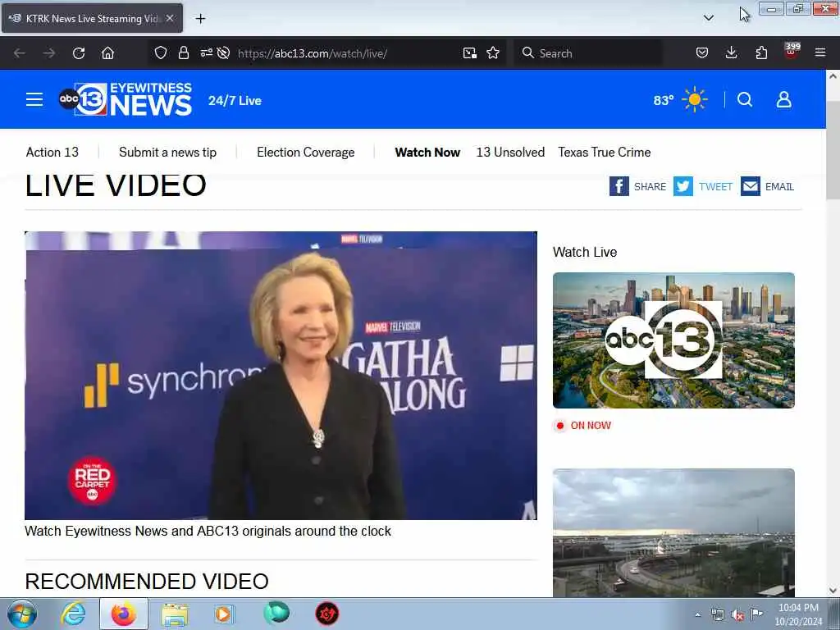Open 13 Unsolved section
Viewport: 840px width, 630px height.
[510, 152]
